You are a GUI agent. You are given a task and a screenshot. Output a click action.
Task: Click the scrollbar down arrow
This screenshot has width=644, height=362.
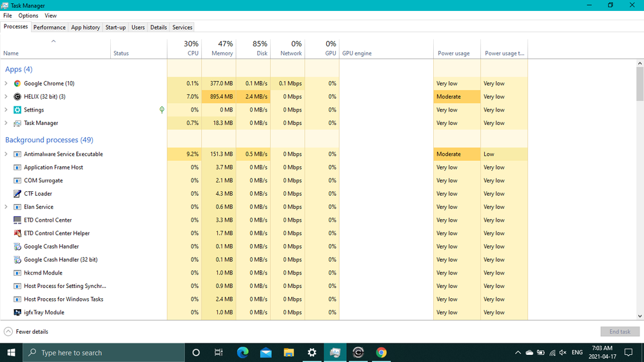(640, 316)
